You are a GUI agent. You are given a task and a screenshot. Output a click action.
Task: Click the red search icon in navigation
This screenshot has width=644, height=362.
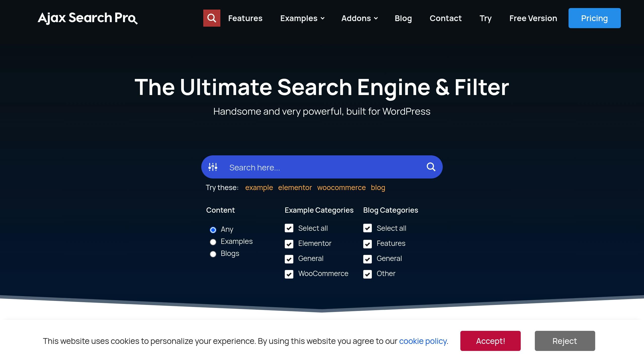coord(212,18)
